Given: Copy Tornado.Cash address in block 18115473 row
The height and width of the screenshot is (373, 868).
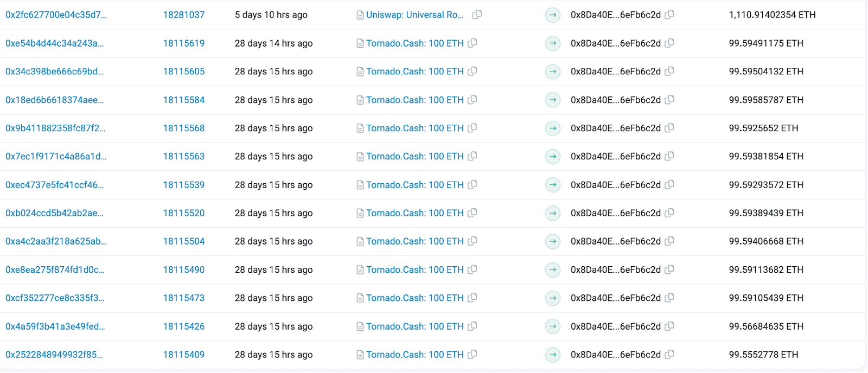Looking at the screenshot, I should 473,298.
